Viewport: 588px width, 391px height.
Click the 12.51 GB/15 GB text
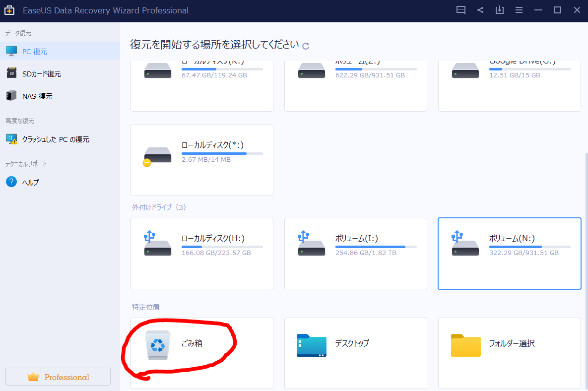pos(515,75)
